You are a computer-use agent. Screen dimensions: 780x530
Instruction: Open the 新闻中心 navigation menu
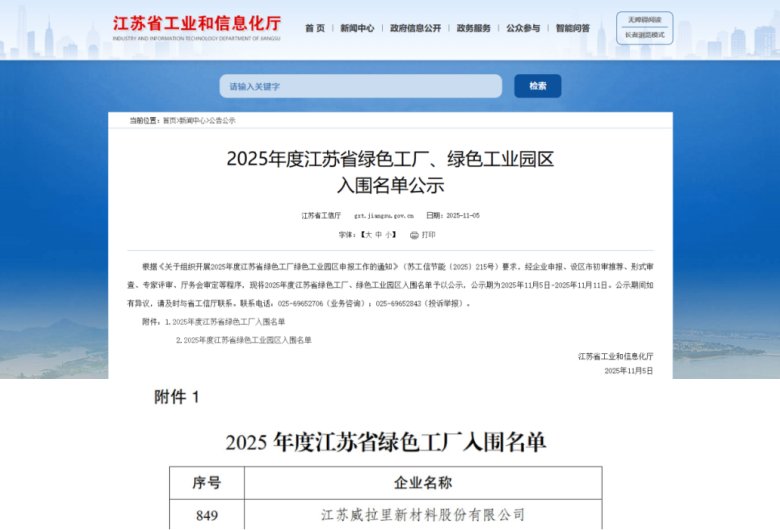(x=357, y=28)
